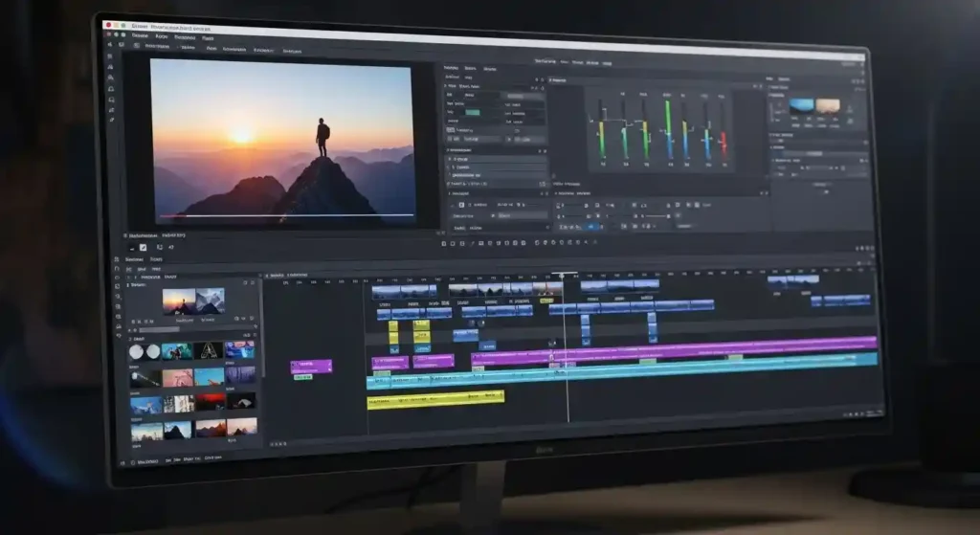Viewport: 980px width, 535px height.
Task: Click the isolated purple clip left of the timeline tracks
Action: point(311,366)
